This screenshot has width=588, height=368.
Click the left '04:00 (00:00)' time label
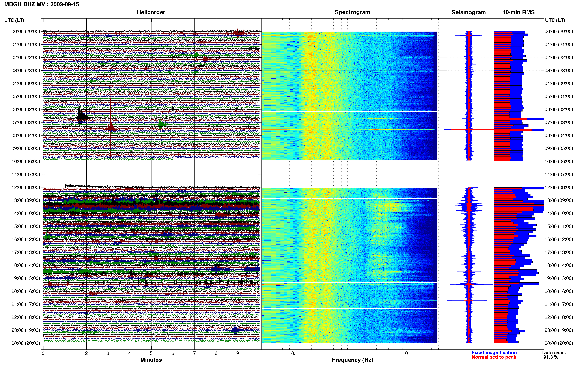(x=26, y=83)
